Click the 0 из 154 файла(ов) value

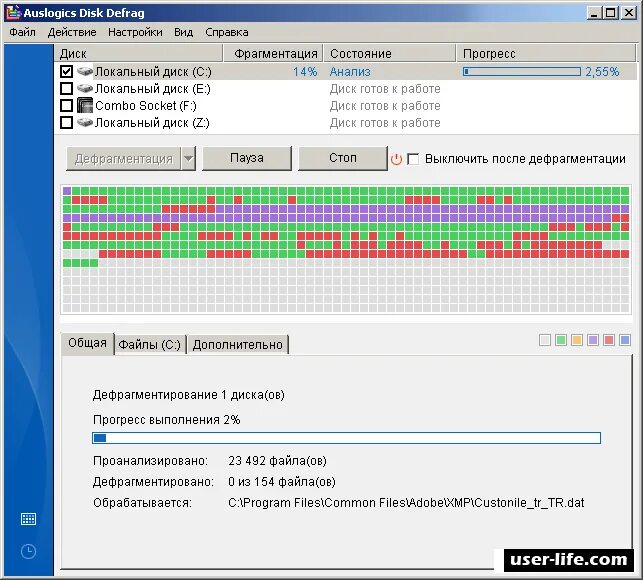pos(282,482)
